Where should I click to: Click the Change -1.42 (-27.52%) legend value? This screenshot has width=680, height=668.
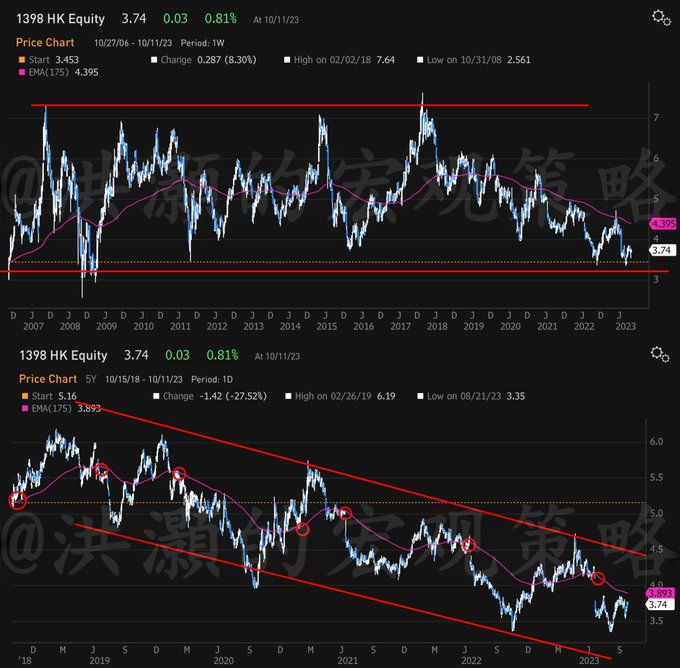[x=215, y=396]
